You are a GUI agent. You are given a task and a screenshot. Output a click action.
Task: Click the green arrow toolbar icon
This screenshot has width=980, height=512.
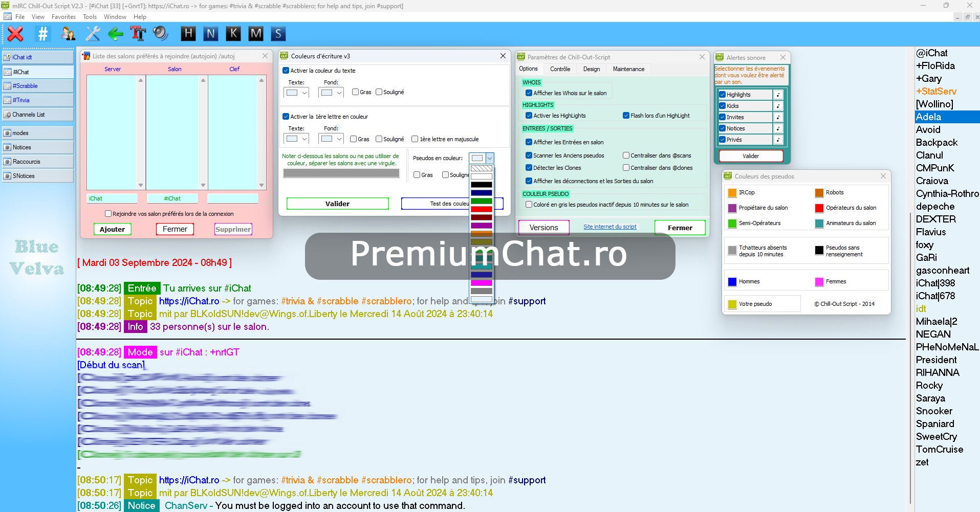[116, 34]
